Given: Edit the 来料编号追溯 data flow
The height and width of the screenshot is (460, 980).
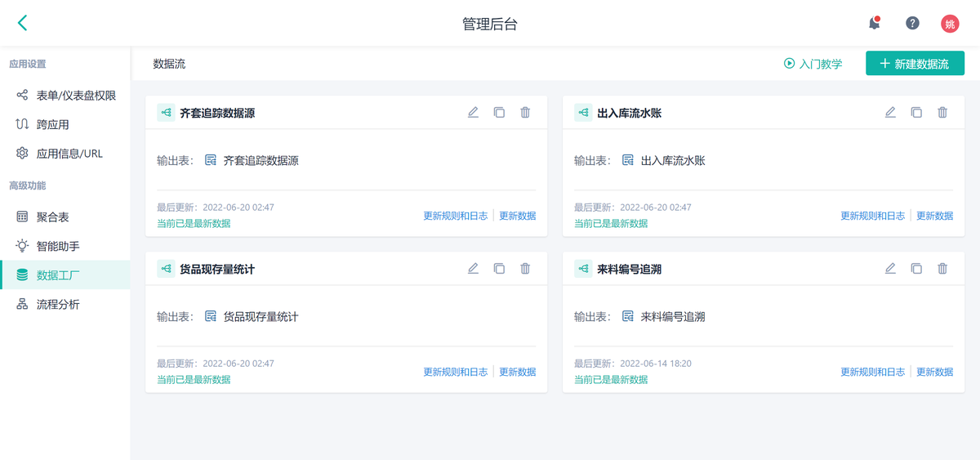Looking at the screenshot, I should (890, 268).
